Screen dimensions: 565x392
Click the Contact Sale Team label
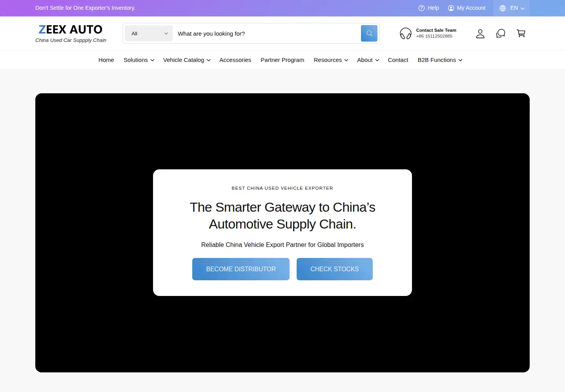click(x=436, y=30)
